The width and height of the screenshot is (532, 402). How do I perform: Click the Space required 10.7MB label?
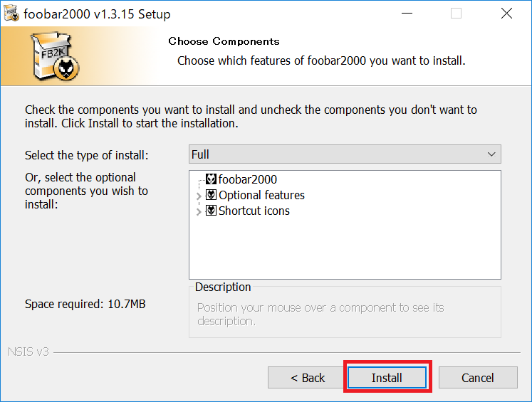[85, 304]
